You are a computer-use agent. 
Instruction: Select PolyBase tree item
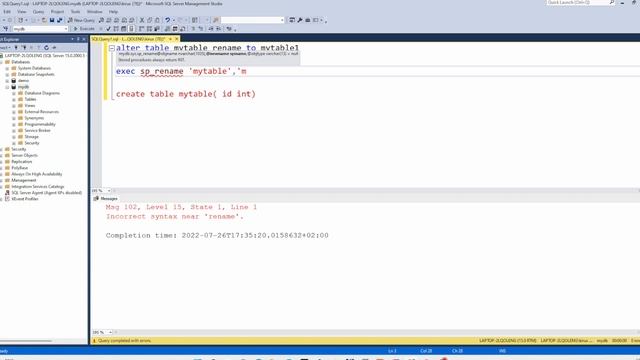pyautogui.click(x=20, y=168)
